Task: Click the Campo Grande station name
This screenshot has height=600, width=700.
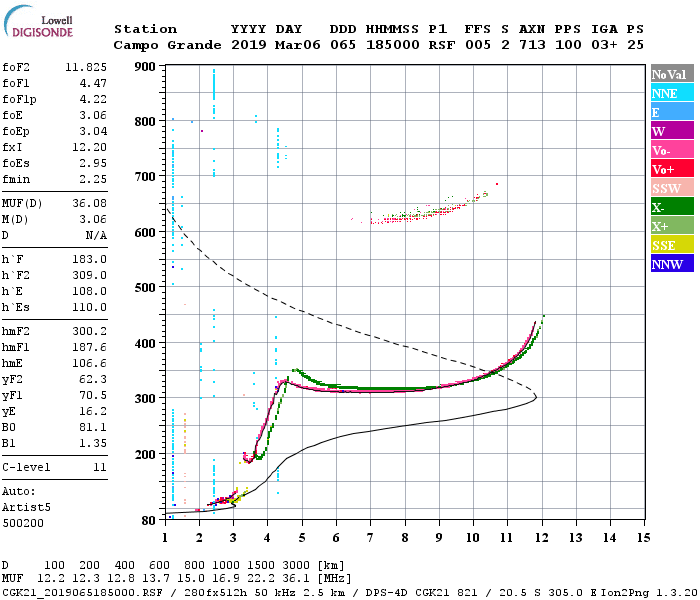Action: (167, 45)
